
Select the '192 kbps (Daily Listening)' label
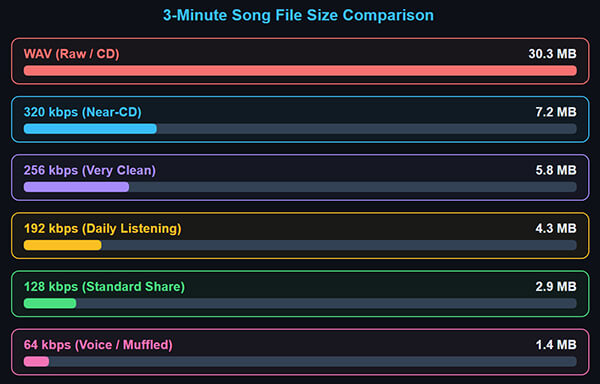tap(103, 228)
